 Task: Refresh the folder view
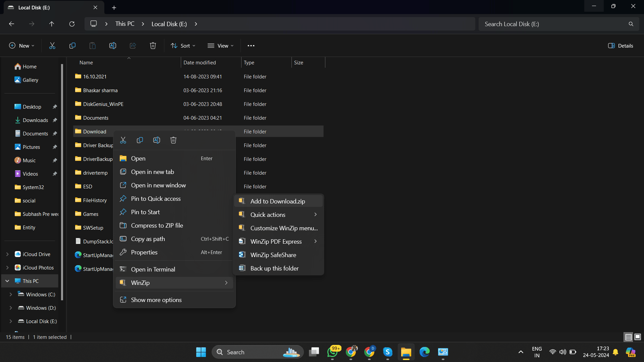(72, 24)
